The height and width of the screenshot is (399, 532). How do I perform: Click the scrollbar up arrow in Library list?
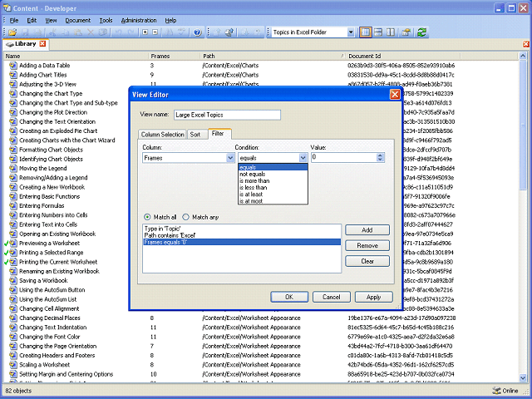[523, 56]
